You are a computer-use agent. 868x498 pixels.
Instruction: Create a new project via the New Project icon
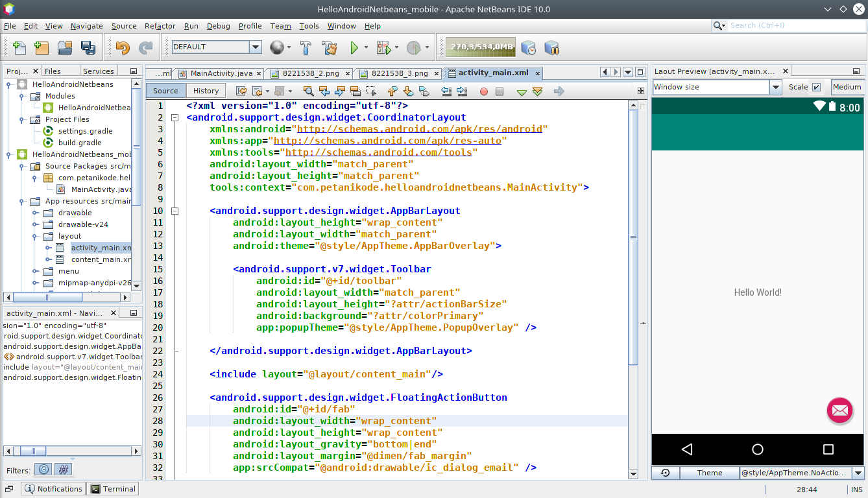[41, 47]
